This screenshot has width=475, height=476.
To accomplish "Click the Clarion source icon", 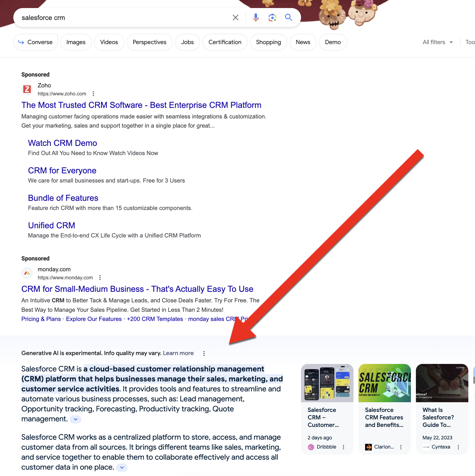I will (x=368, y=447).
